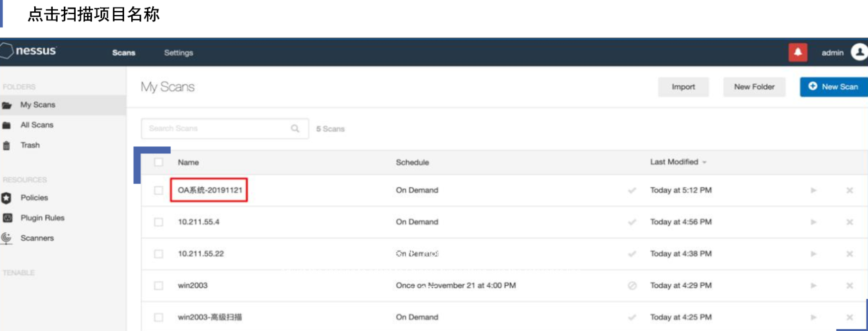Select the checkbox next to win2003
Image resolution: width=868 pixels, height=331 pixels.
point(158,286)
